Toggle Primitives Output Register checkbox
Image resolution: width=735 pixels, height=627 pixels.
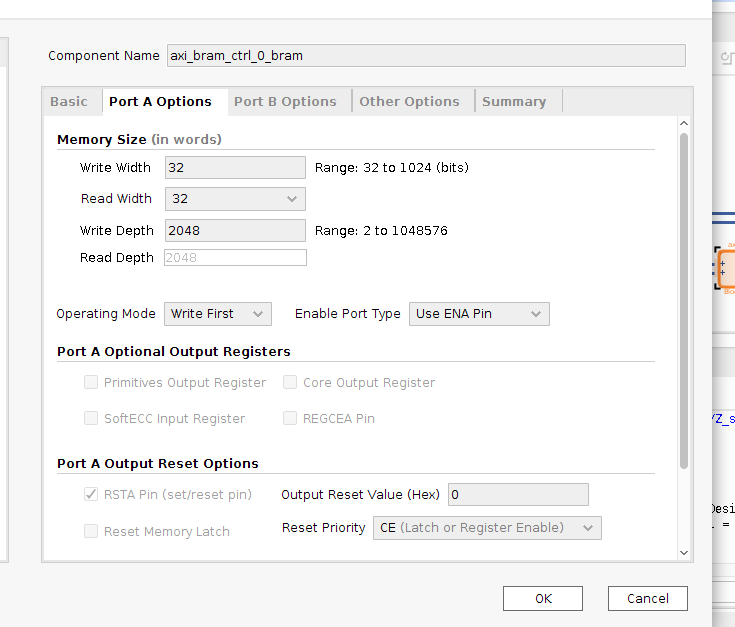point(92,383)
